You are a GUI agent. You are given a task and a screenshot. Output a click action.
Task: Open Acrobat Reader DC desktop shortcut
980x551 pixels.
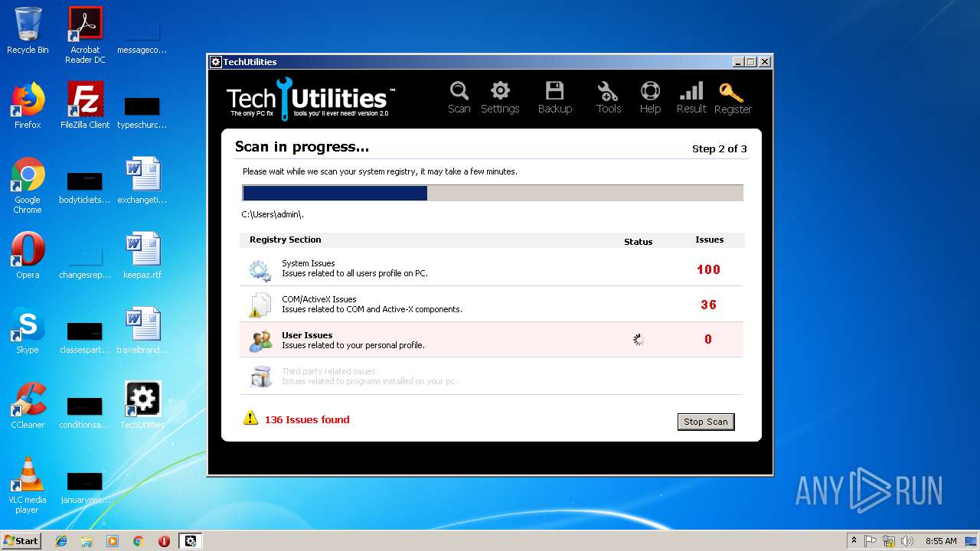coord(85,35)
